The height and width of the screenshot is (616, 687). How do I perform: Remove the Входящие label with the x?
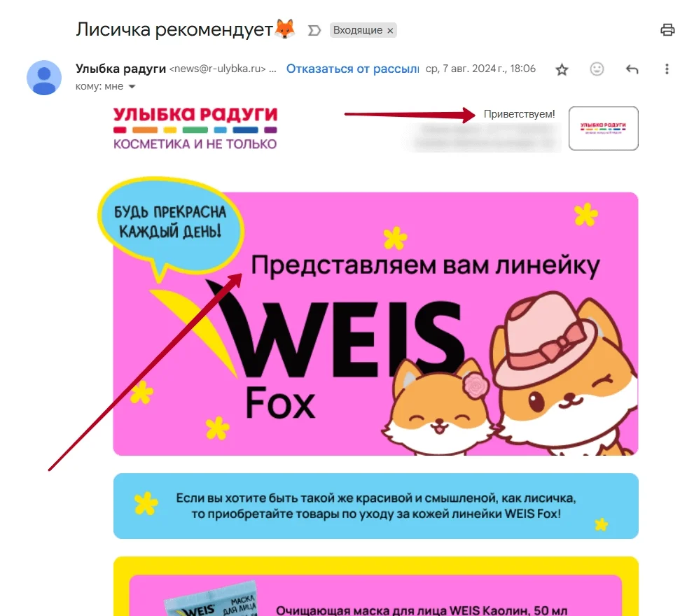coord(390,31)
